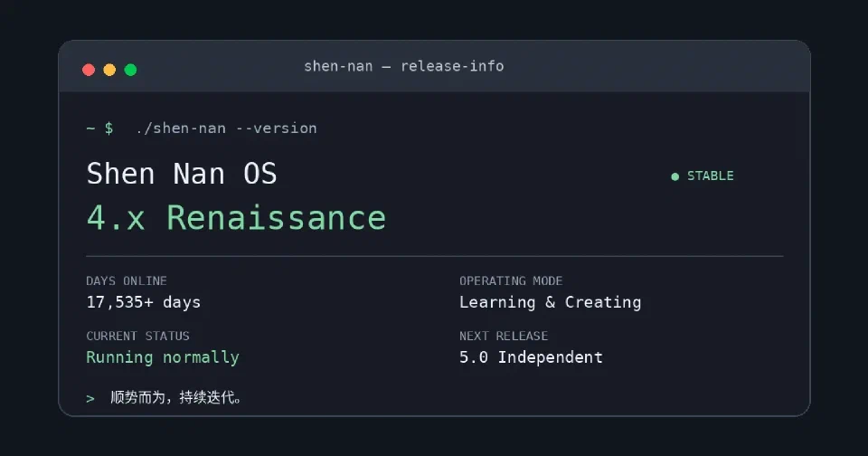Image resolution: width=868 pixels, height=456 pixels.
Task: Click the Chinese line '顺势而为，持续迭代。'
Action: click(176, 397)
